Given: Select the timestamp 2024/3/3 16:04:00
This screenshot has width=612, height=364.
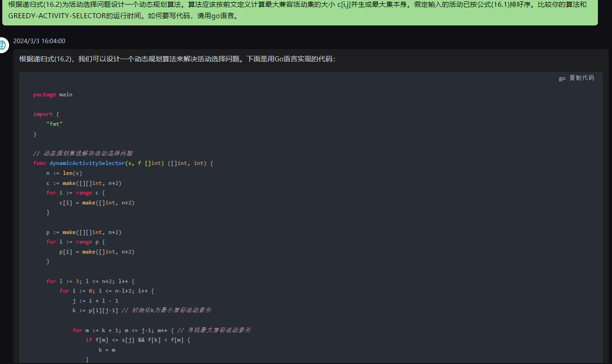Looking at the screenshot, I should (x=39, y=41).
